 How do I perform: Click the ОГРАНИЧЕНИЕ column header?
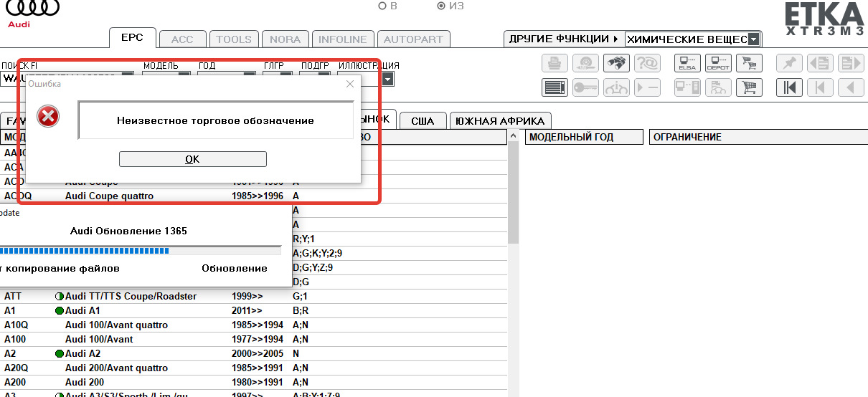pos(757,137)
